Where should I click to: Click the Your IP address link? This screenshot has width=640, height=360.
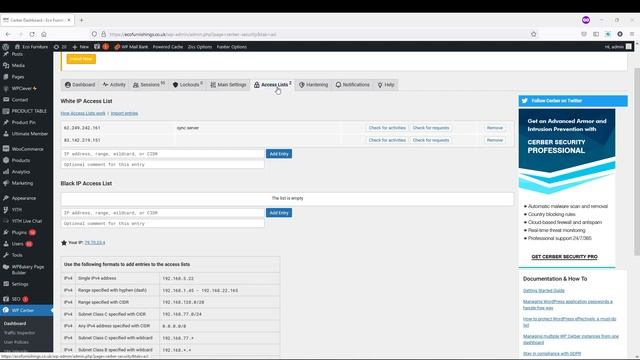(95, 242)
